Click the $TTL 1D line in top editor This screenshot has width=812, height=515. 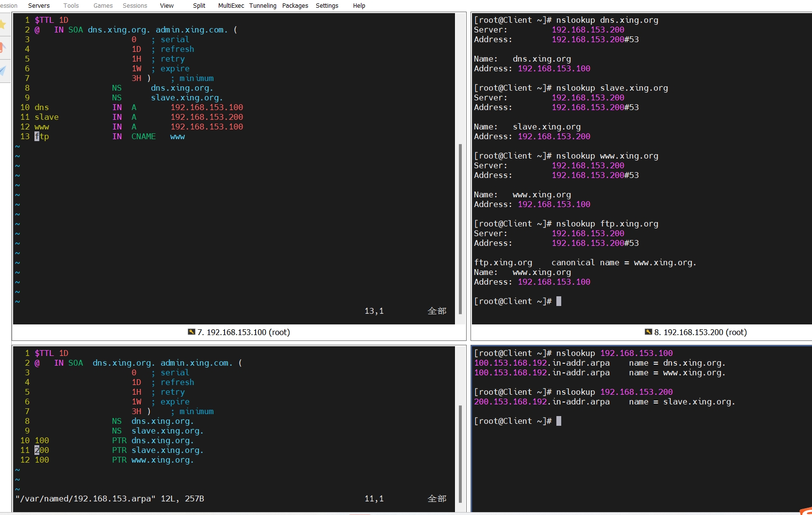(51, 20)
